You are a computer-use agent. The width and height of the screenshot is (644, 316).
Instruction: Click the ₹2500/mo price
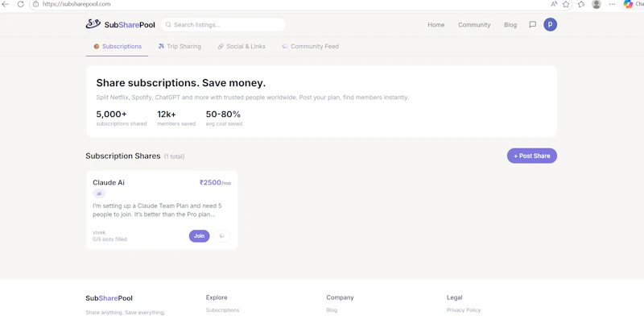[215, 183]
